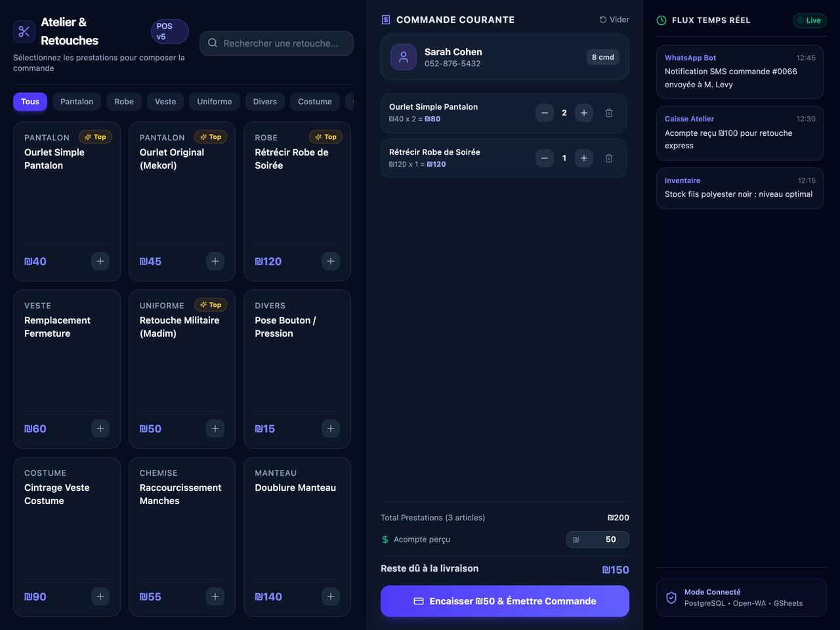Click the scissors logo icon
The image size is (840, 630).
pos(24,31)
